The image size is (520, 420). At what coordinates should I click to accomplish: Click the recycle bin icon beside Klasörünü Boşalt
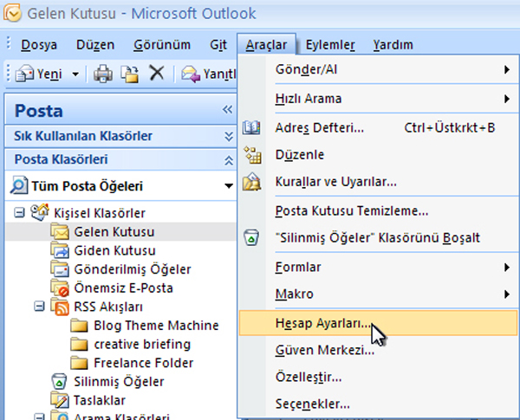point(251,237)
